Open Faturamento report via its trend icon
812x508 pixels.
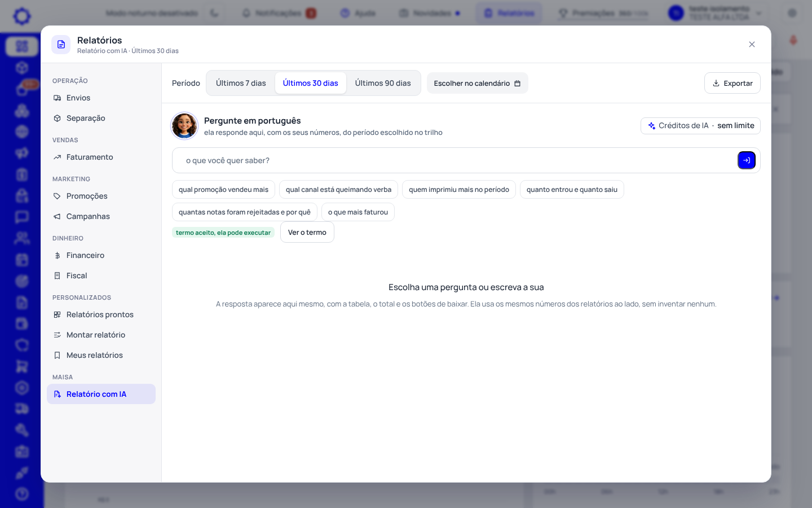[x=57, y=157]
